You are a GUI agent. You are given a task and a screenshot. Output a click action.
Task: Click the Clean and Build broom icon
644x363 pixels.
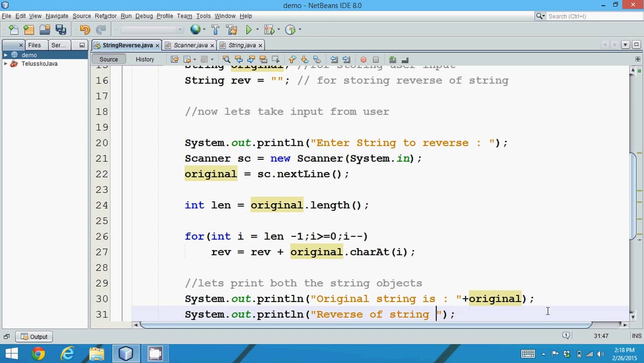[232, 30]
